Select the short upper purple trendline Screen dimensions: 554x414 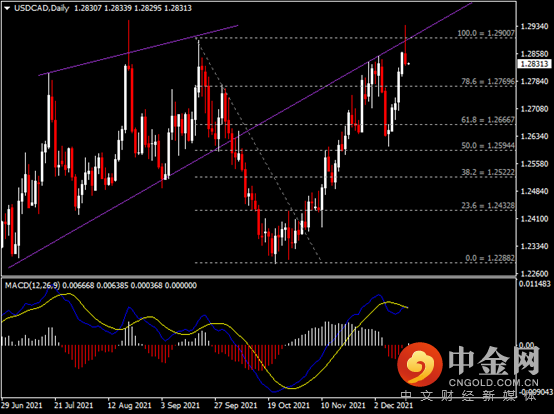[138, 50]
